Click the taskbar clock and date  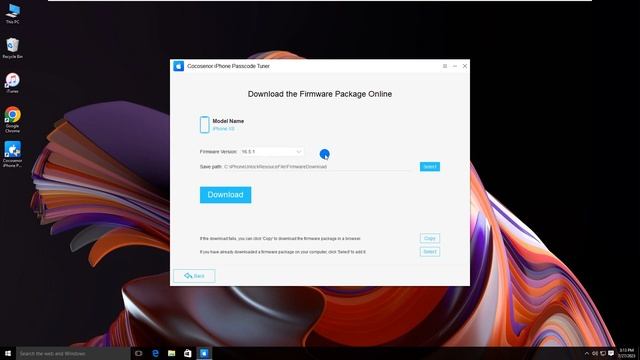pos(627,353)
